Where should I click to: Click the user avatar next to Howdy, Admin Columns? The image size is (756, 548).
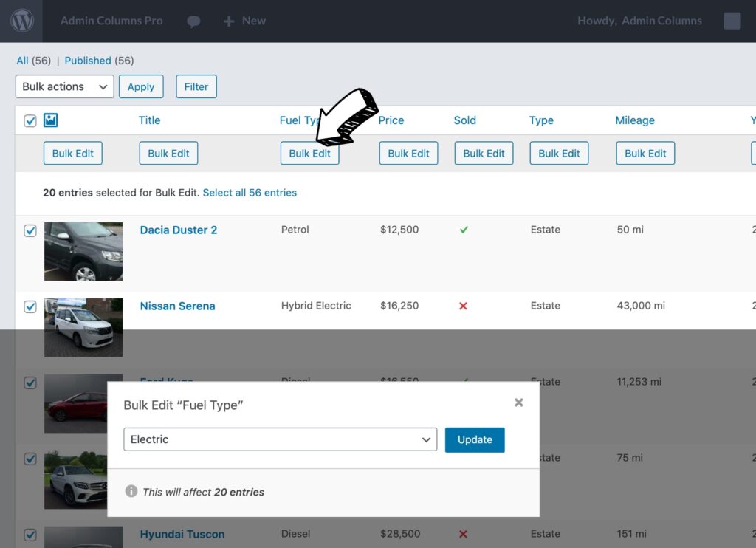pos(732,21)
